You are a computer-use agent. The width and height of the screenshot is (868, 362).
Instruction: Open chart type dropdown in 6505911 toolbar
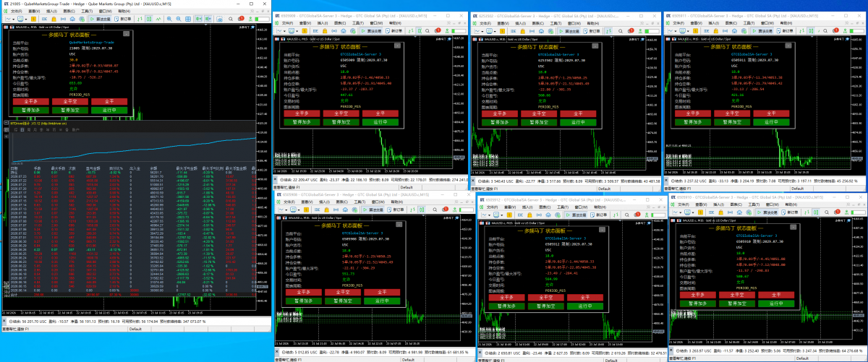(672, 30)
